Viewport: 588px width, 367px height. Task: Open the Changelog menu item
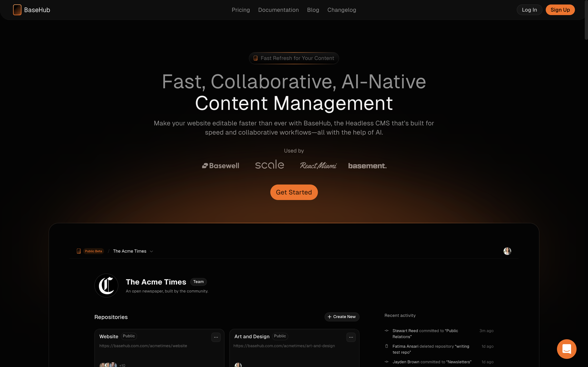(342, 10)
